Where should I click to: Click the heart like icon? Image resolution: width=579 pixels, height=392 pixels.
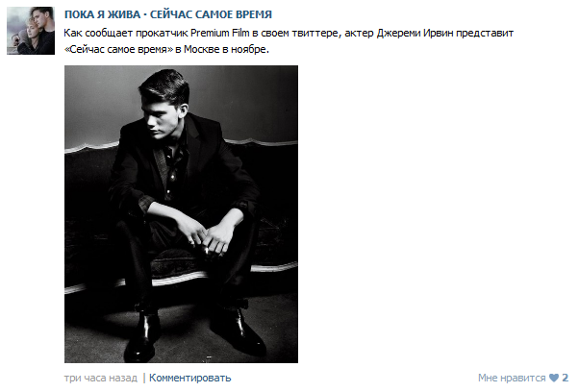pos(554,378)
